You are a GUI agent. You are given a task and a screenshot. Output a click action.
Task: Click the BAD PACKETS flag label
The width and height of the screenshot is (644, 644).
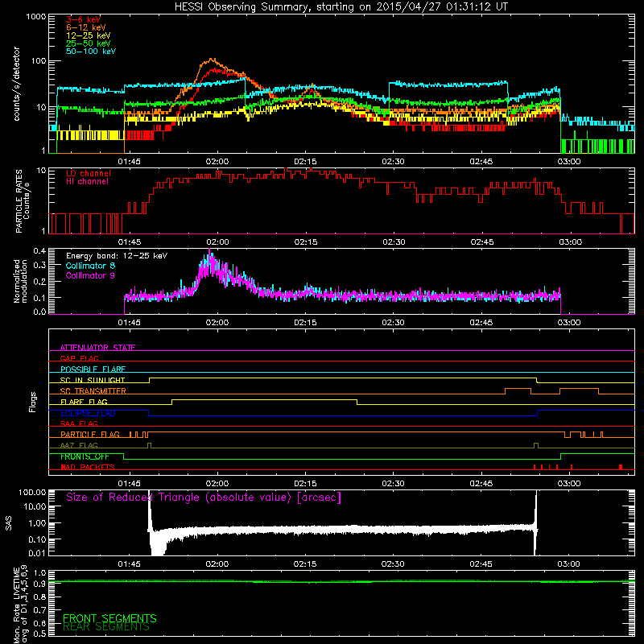tap(88, 467)
